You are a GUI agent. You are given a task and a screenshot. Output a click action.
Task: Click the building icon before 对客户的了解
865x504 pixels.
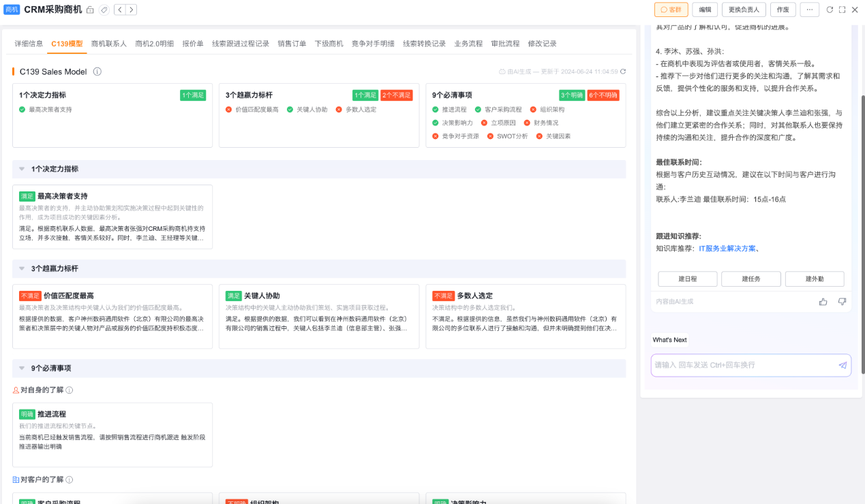click(x=16, y=480)
